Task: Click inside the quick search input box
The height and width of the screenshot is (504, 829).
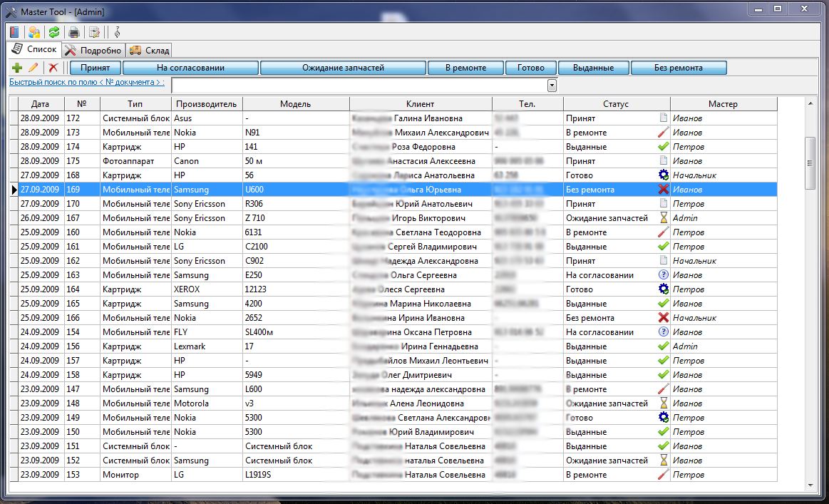Action: tap(356, 85)
